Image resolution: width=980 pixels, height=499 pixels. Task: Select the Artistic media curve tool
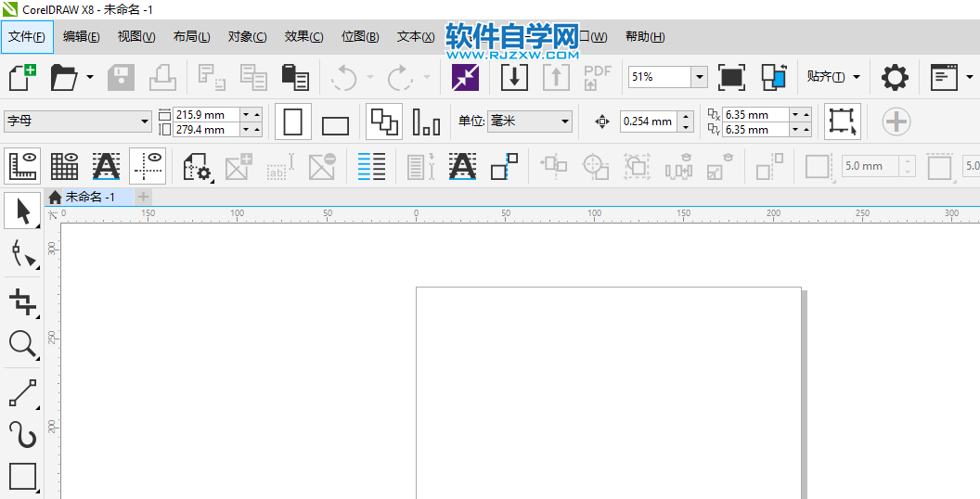[x=22, y=434]
